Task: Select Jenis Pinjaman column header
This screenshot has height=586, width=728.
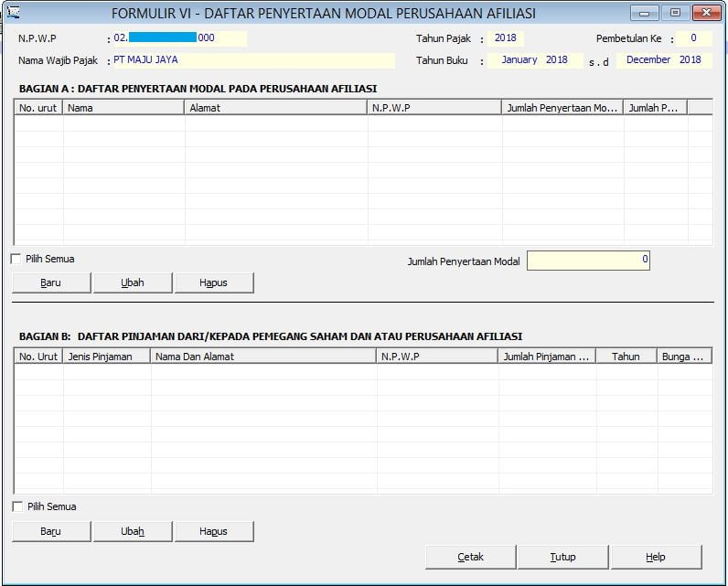Action: (x=107, y=357)
